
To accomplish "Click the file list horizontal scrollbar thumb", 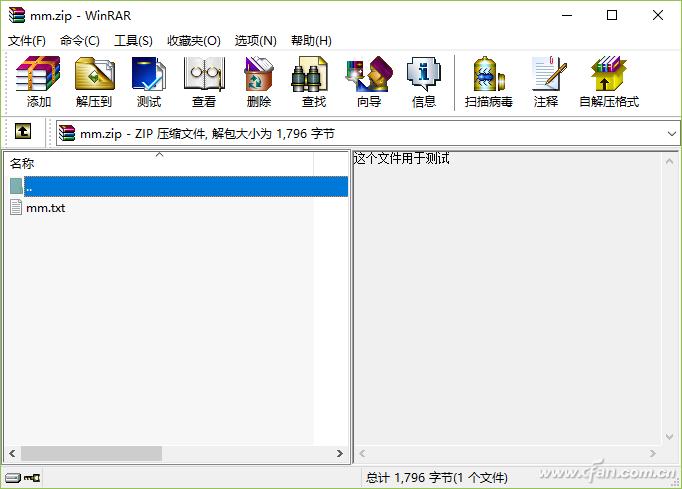I will (91, 453).
